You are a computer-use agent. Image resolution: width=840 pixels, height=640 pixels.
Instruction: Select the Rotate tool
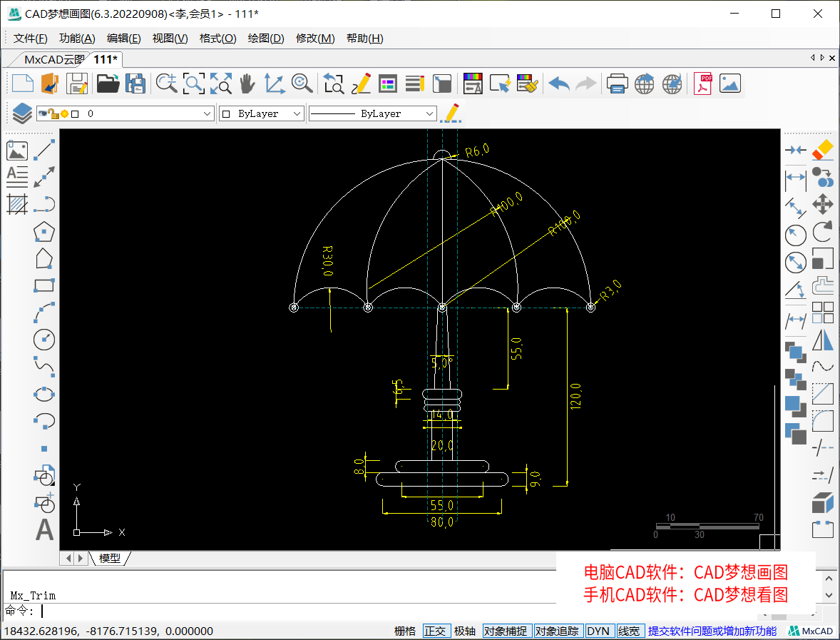(822, 232)
